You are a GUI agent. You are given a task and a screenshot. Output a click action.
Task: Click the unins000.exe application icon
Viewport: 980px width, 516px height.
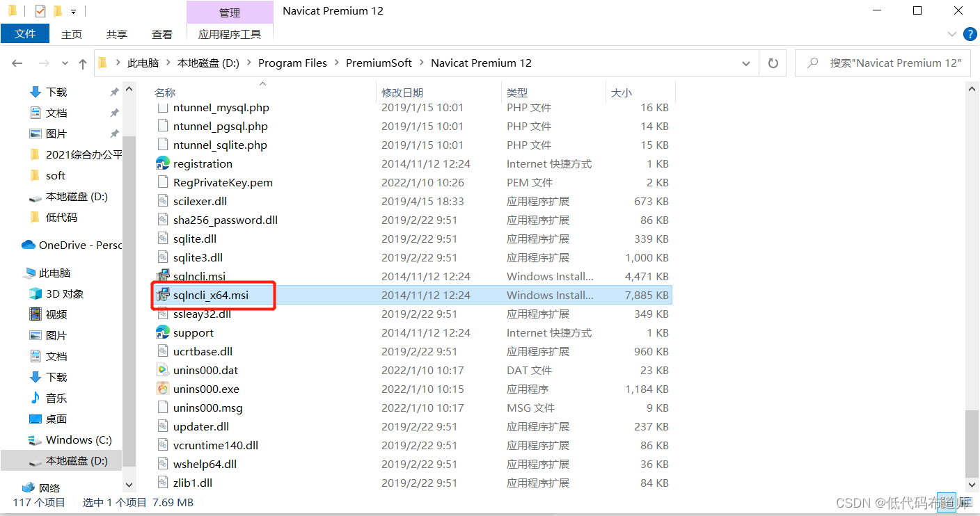(163, 389)
